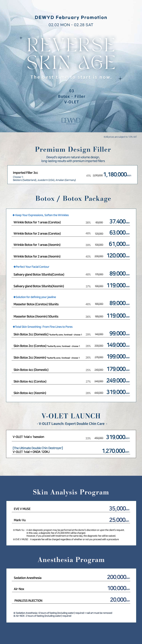Image resolution: width=142 pixels, height=644 pixels.
Task: Select the PAINLESS INJECTION row
Action: pos(28,600)
